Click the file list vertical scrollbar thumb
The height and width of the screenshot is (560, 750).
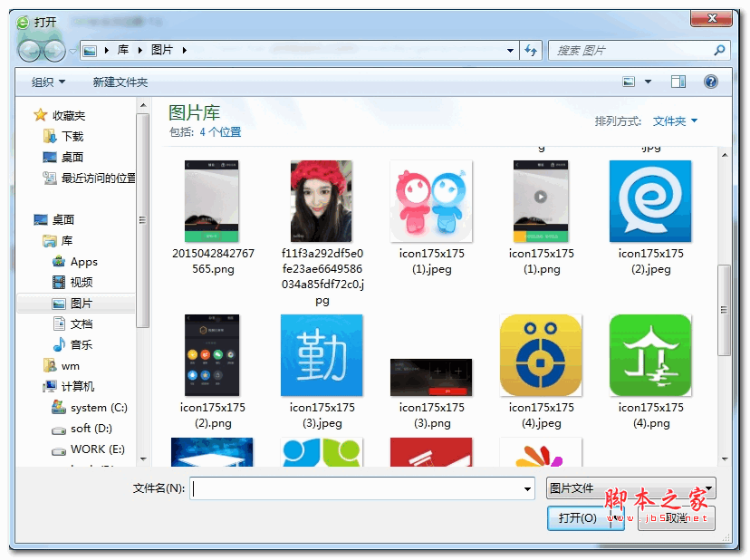pos(725,310)
